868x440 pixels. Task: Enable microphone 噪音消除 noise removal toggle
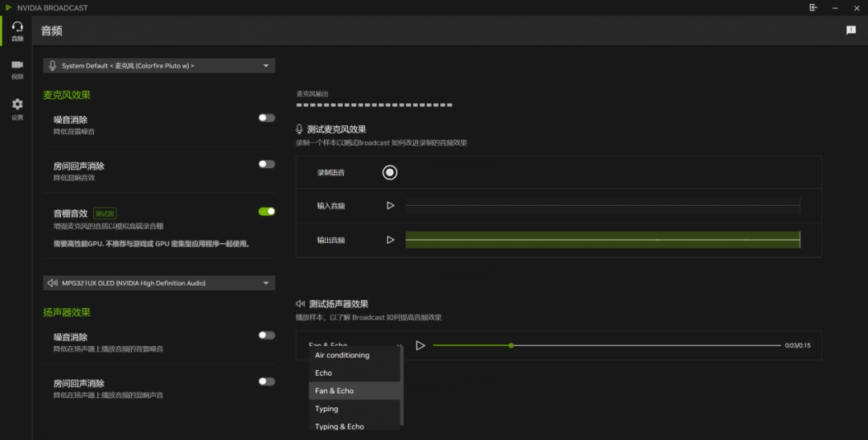tap(266, 118)
